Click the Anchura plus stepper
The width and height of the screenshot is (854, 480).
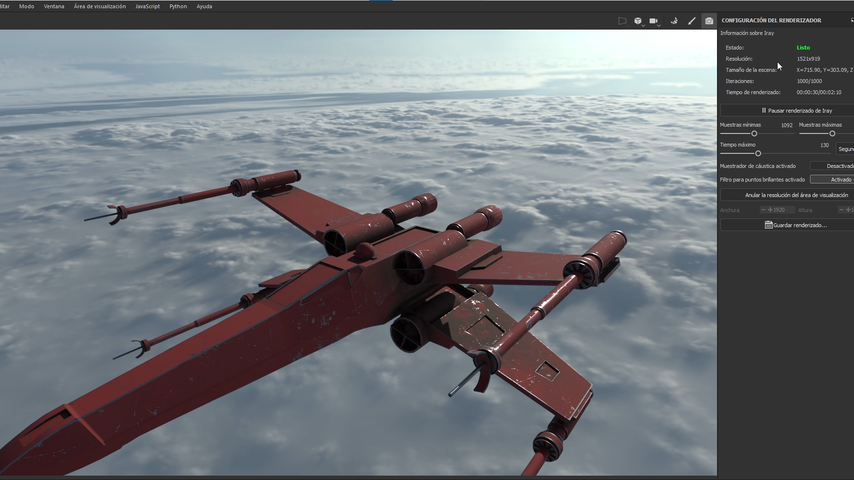[770, 210]
